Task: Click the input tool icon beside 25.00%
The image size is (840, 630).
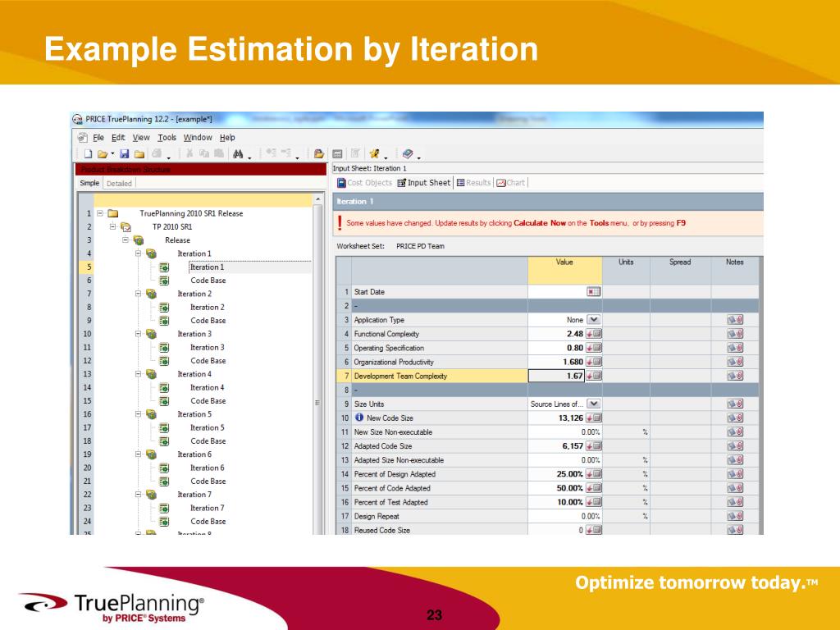Action: tap(594, 474)
